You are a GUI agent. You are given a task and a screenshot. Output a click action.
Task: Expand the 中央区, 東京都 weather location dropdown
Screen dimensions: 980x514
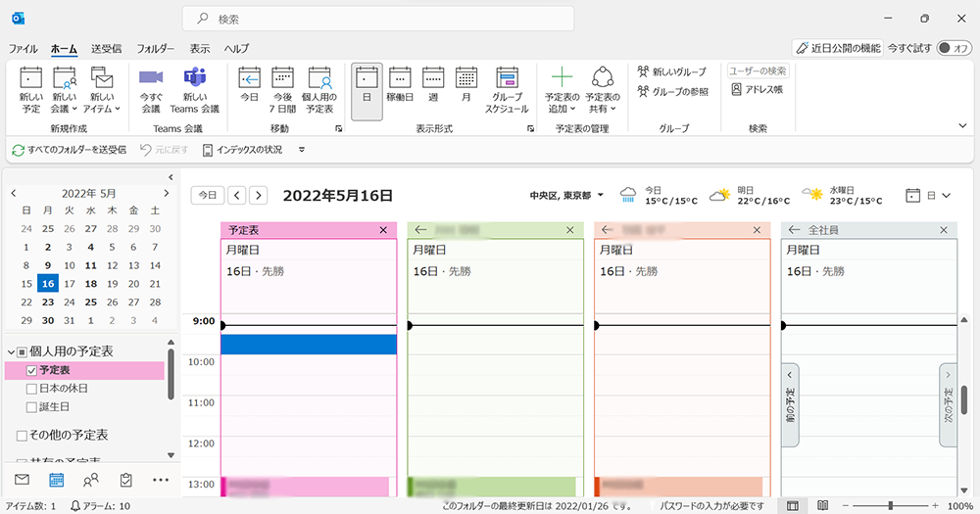click(x=601, y=195)
